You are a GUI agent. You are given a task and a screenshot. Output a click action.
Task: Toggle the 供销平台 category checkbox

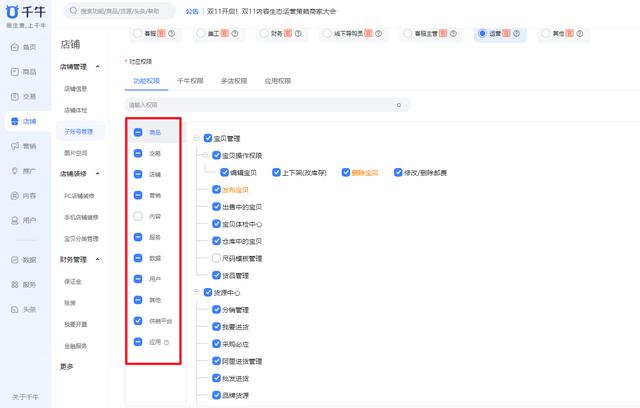tap(138, 321)
